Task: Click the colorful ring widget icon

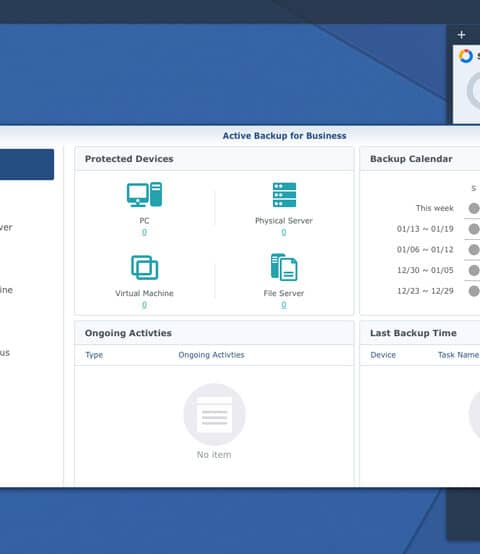Action: (x=466, y=56)
